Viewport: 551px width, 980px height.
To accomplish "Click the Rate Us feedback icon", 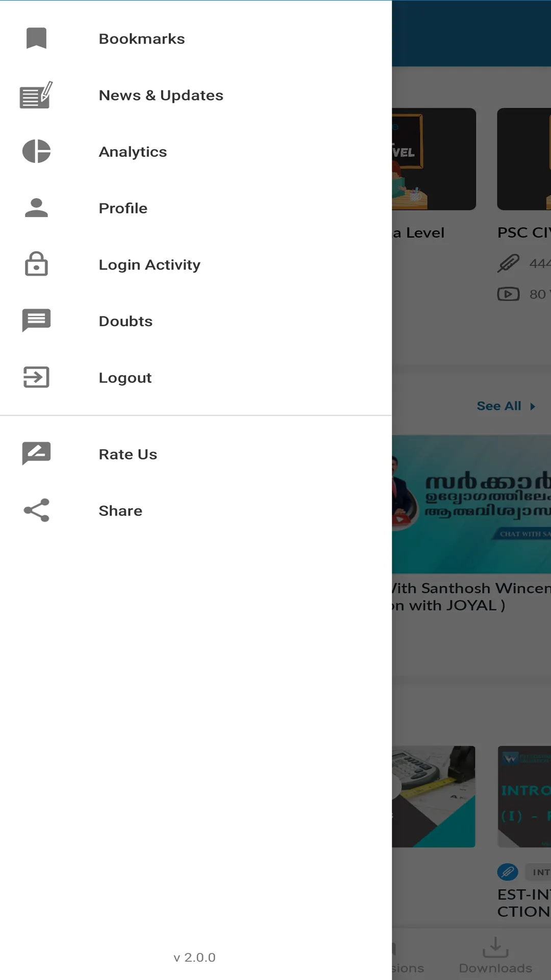I will click(36, 454).
